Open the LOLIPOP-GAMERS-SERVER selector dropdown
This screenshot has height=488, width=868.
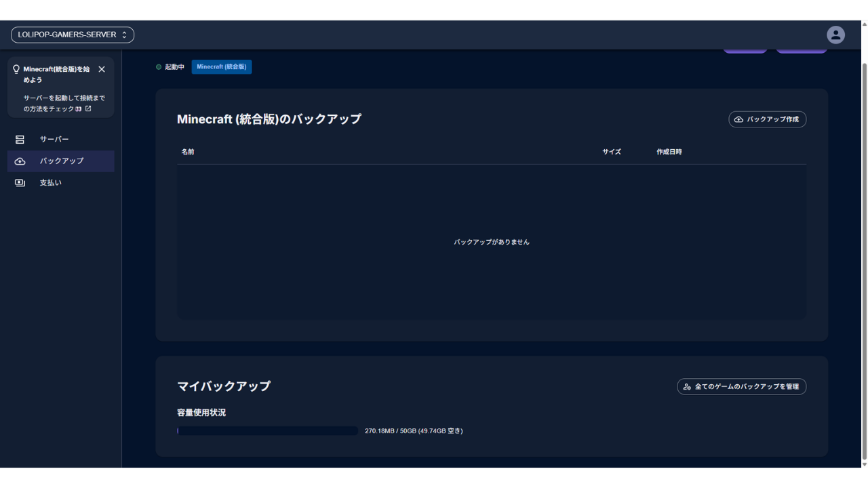(x=73, y=35)
